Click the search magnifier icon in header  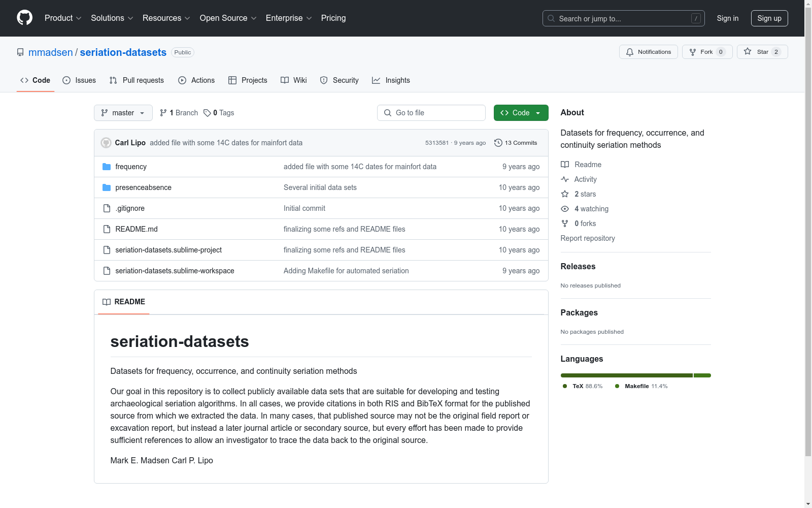click(x=551, y=18)
